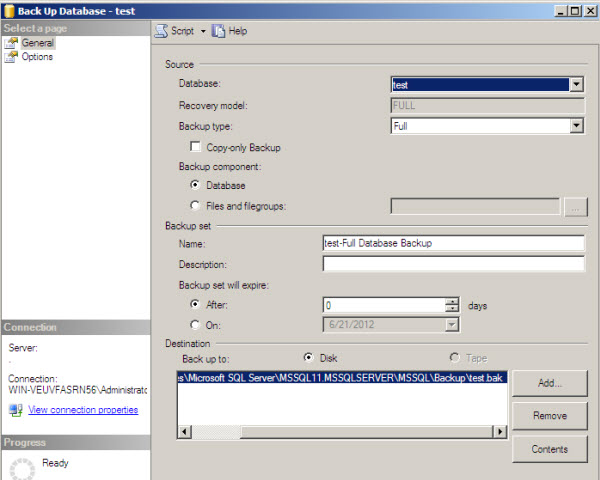Click the progress Ready spinner icon
Viewport: 600px width, 480px height.
(x=22, y=469)
